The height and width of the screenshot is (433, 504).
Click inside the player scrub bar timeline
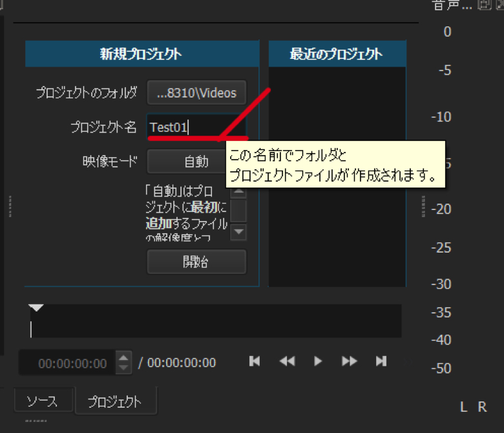(x=215, y=321)
